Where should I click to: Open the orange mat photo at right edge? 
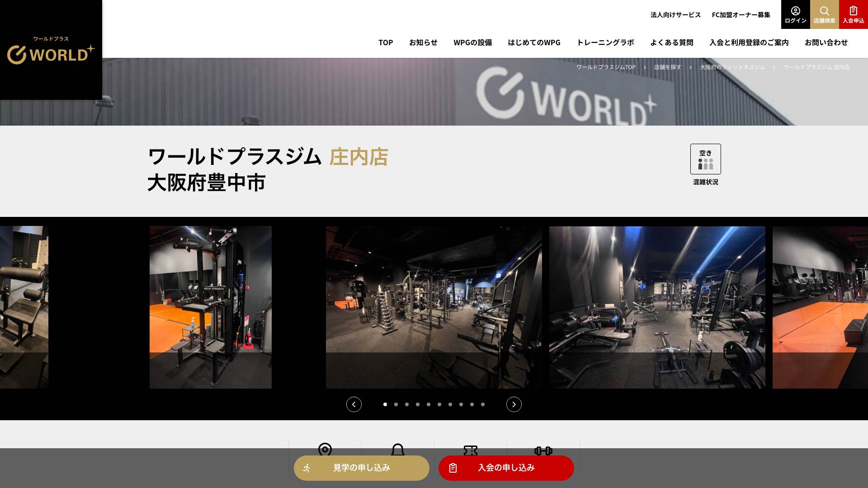pos(820,307)
